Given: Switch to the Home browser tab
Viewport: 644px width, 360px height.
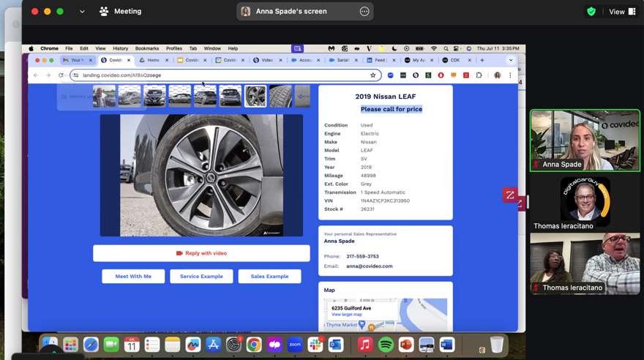Looking at the screenshot, I should pyautogui.click(x=152, y=60).
